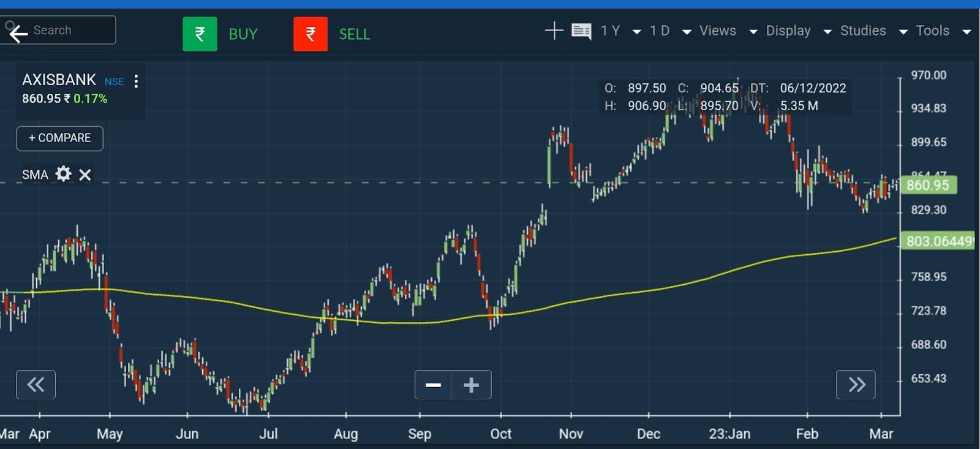The height and width of the screenshot is (449, 980).
Task: Zoom in with the plus button
Action: point(472,385)
